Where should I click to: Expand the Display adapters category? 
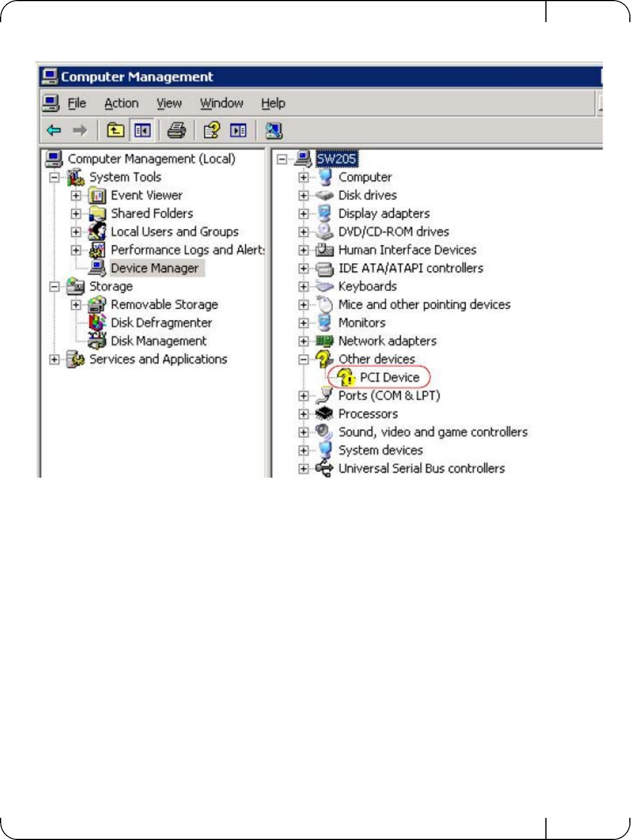pos(304,214)
